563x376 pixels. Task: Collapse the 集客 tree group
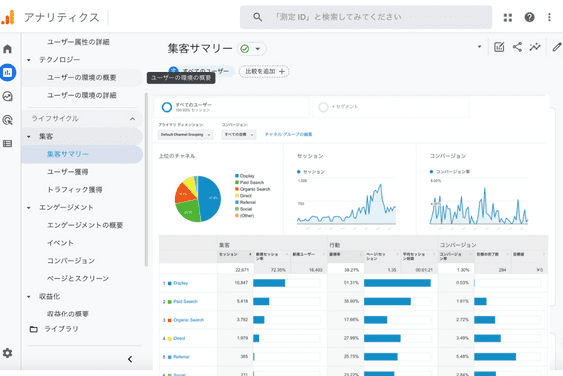point(29,137)
